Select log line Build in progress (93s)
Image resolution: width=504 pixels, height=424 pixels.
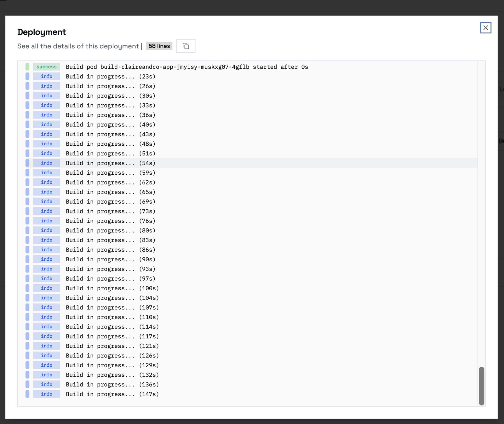point(248,269)
